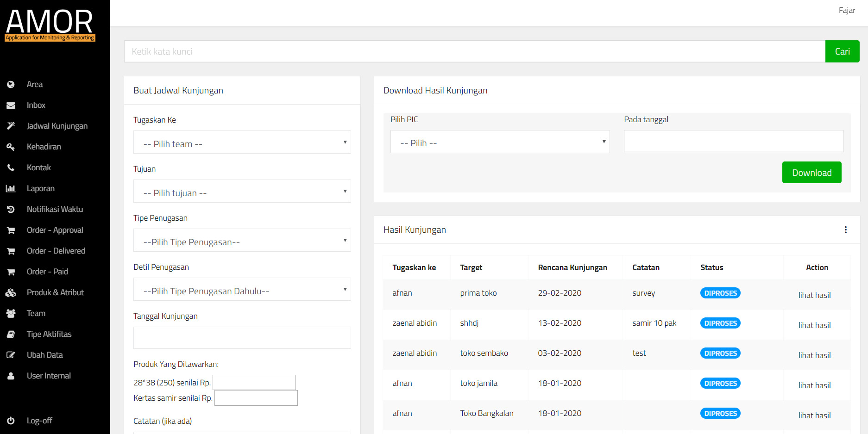Open the Pilih PIC dropdown
868x434 pixels.
pos(500,142)
